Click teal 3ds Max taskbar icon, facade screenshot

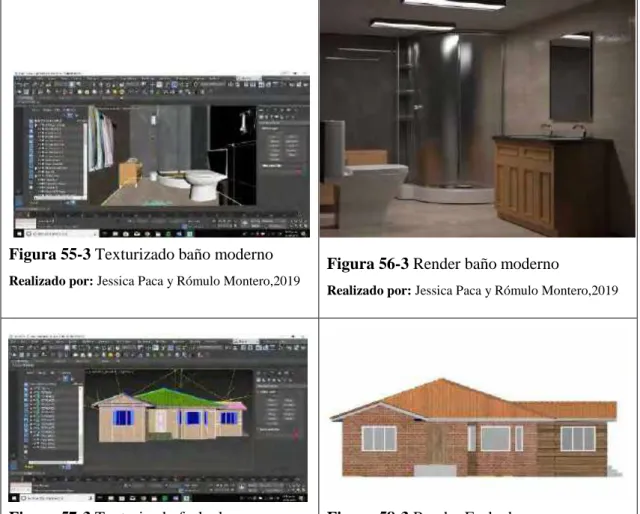pyautogui.click(x=187, y=498)
